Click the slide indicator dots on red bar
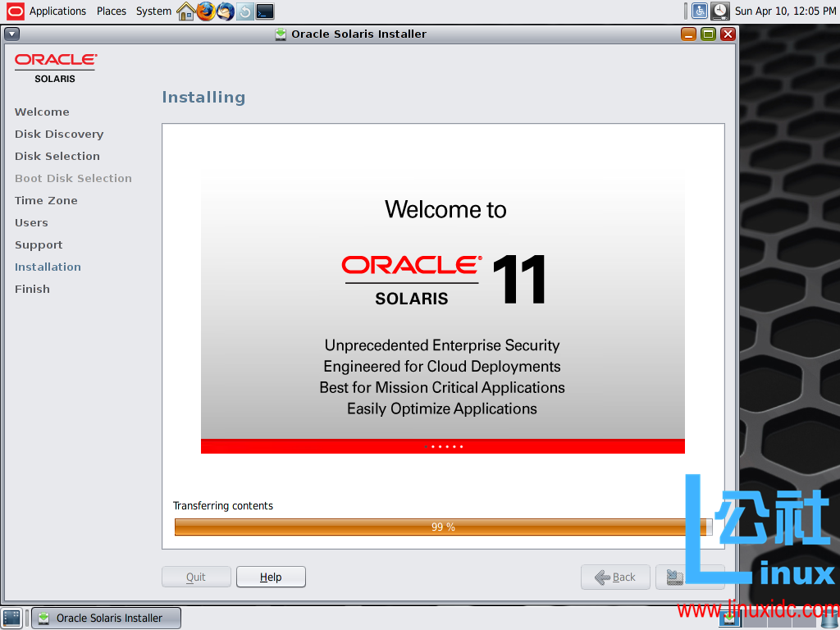The image size is (840, 630). pos(443,446)
